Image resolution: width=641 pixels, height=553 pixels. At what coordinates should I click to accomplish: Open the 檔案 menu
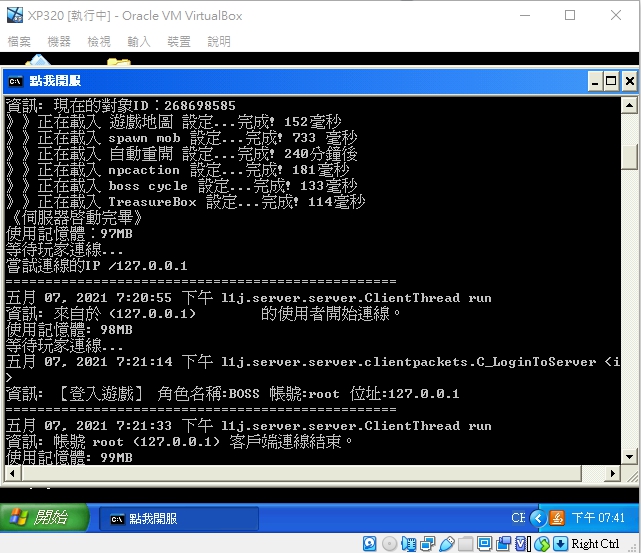coord(19,41)
